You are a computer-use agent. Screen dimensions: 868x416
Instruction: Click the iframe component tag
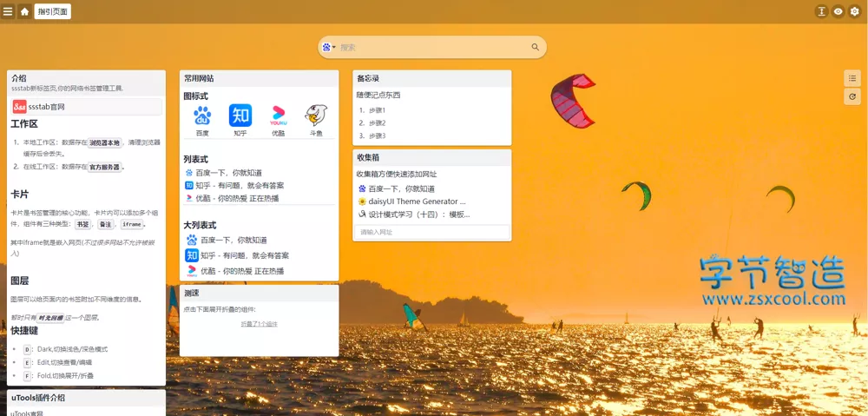click(x=131, y=224)
